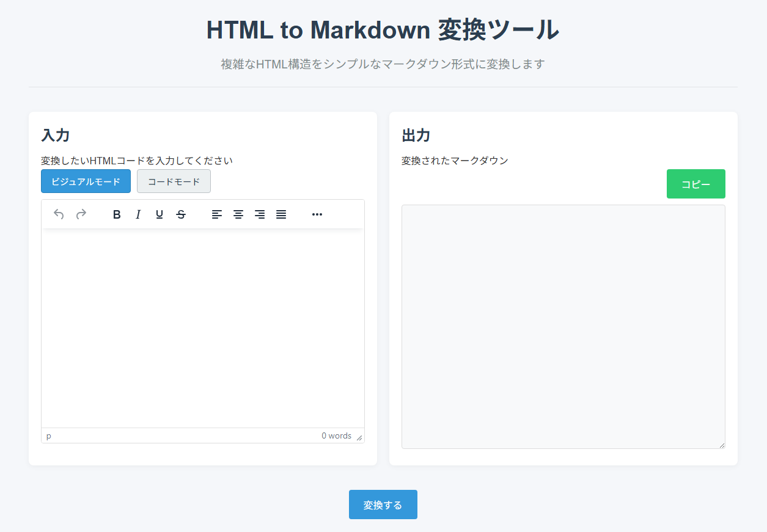Click the Undo arrow icon

(x=59, y=214)
